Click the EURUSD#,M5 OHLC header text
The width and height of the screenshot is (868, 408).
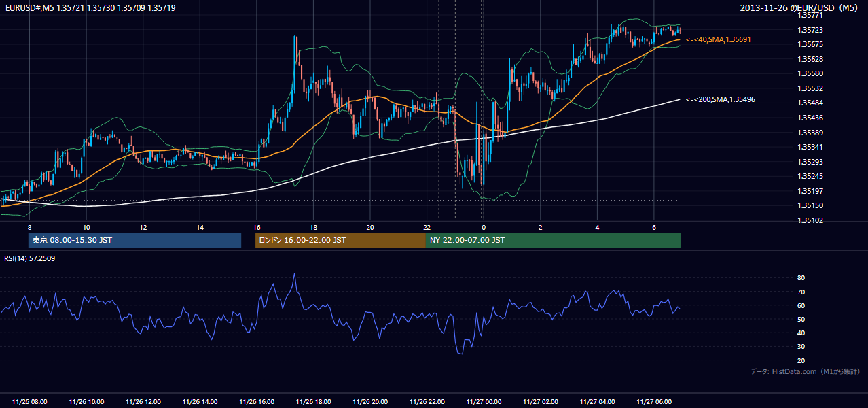pos(90,8)
